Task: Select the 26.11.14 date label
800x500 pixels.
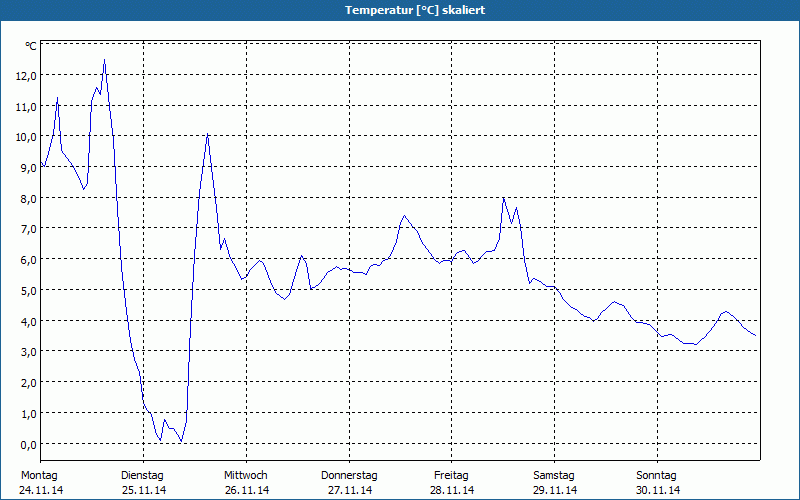Action: coord(247,490)
